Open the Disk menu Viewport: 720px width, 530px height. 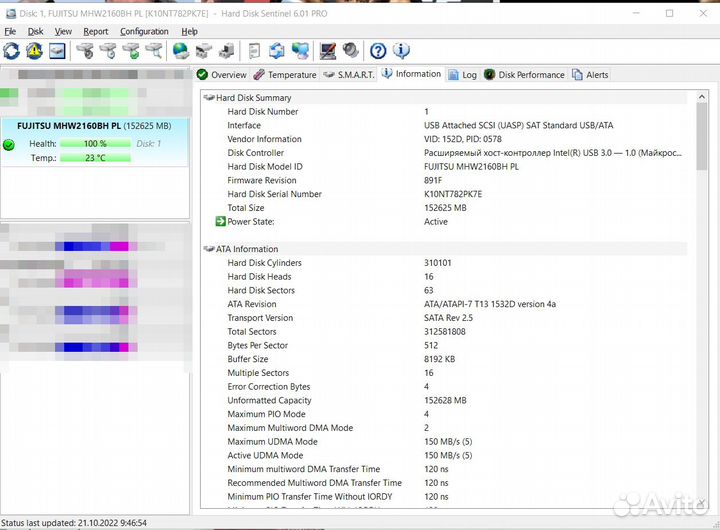click(x=35, y=31)
